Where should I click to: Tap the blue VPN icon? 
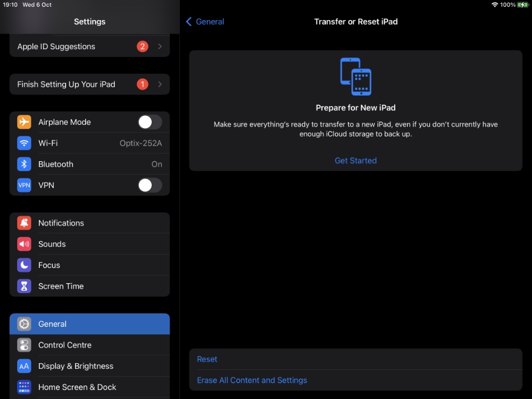click(x=24, y=185)
